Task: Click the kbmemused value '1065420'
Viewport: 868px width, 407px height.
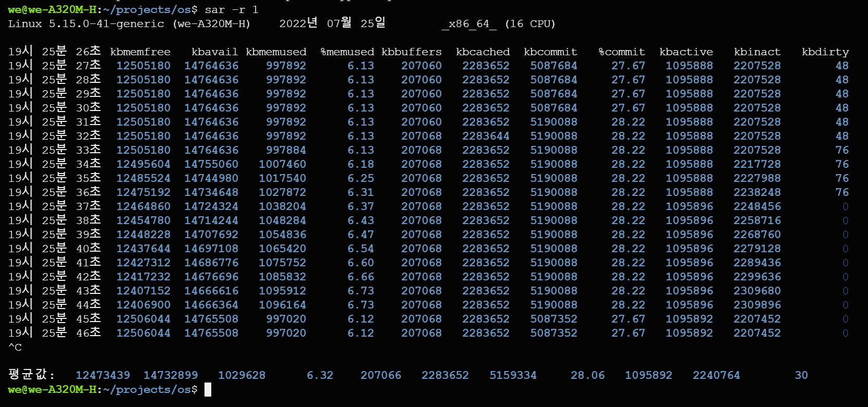Action: coord(283,249)
